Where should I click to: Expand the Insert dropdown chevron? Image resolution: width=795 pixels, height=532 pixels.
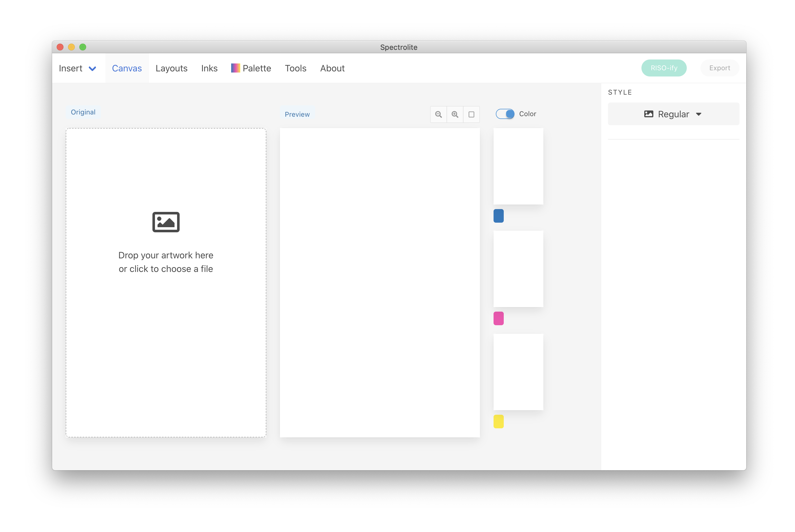coord(92,69)
